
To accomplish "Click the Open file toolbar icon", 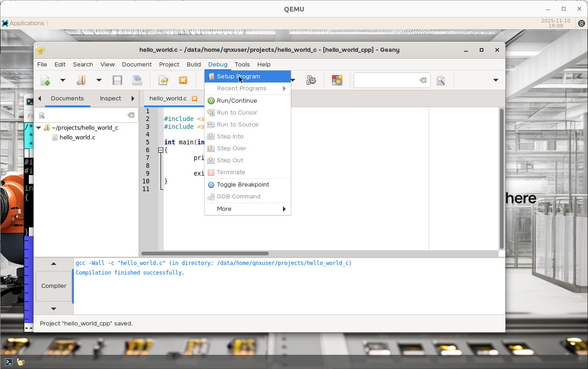I will (x=81, y=80).
